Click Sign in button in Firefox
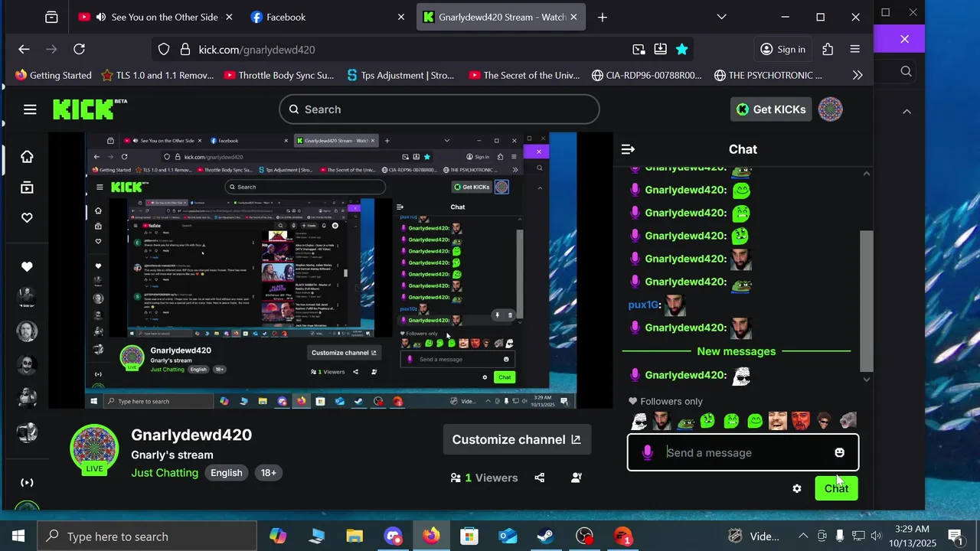The height and width of the screenshot is (551, 980). tap(782, 49)
